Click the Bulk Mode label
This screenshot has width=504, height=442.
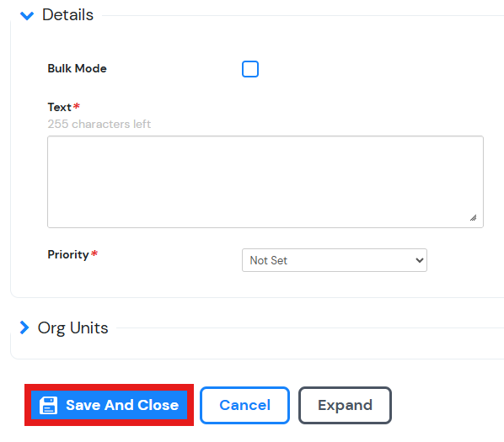78,68
